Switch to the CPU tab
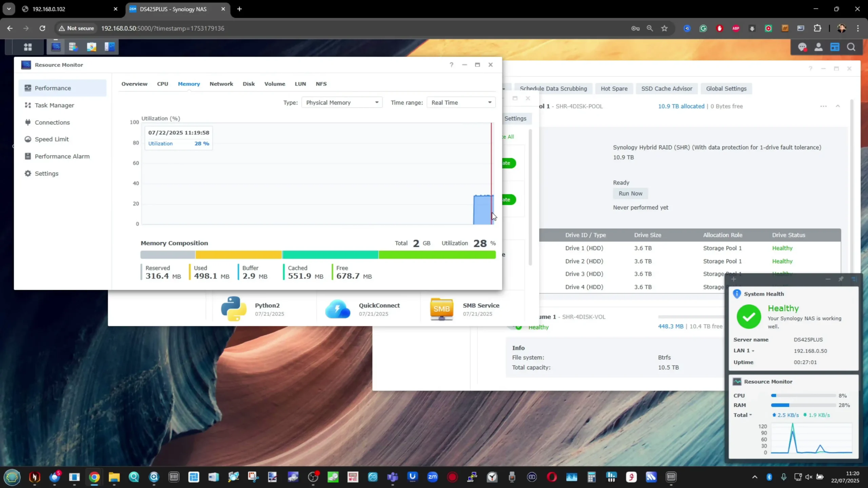Image resolution: width=868 pixels, height=488 pixels. (162, 84)
